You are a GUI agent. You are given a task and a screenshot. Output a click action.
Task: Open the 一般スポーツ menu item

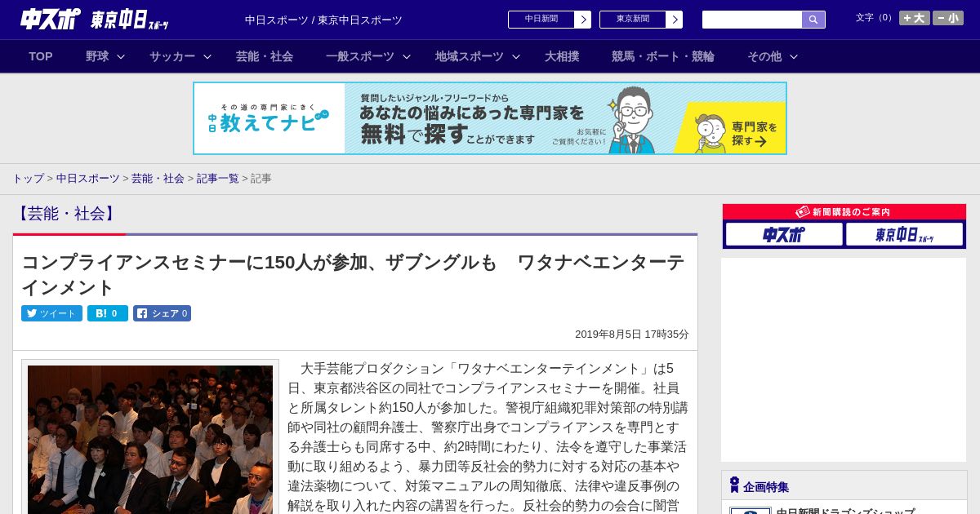pos(360,56)
